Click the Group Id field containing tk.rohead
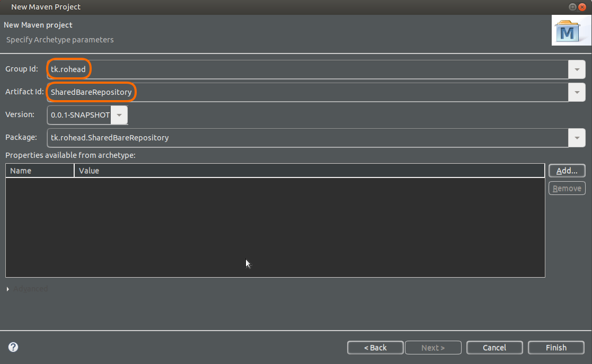The image size is (592, 364). (307, 69)
